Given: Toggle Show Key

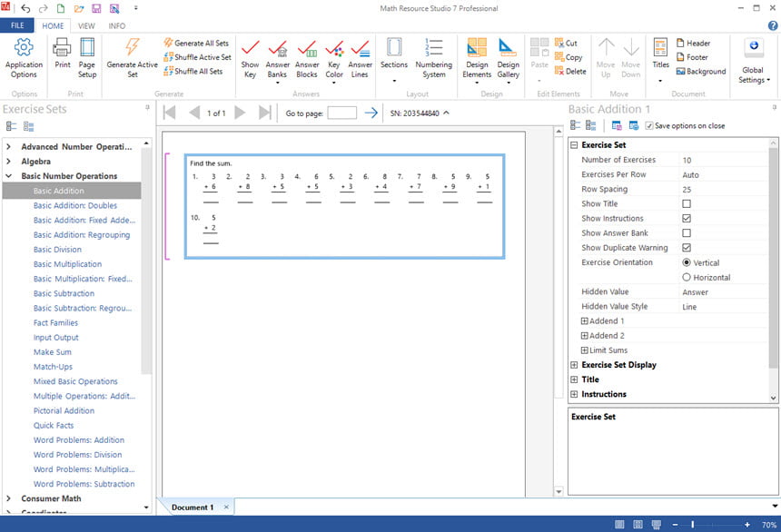Looking at the screenshot, I should point(250,59).
